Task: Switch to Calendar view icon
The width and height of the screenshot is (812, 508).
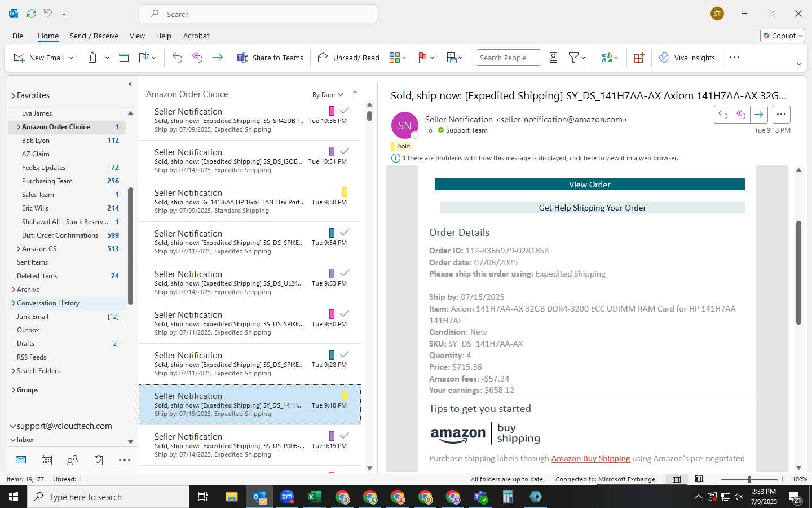Action: [x=47, y=460]
